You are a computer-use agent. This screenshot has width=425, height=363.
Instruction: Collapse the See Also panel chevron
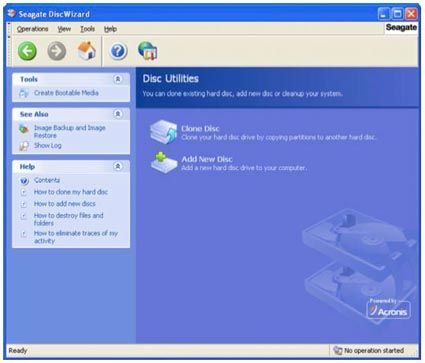[118, 114]
